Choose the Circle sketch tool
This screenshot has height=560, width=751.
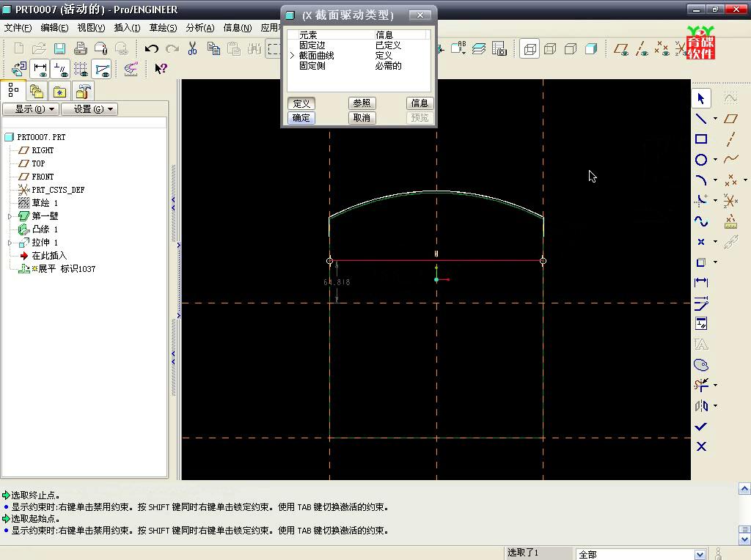701,160
